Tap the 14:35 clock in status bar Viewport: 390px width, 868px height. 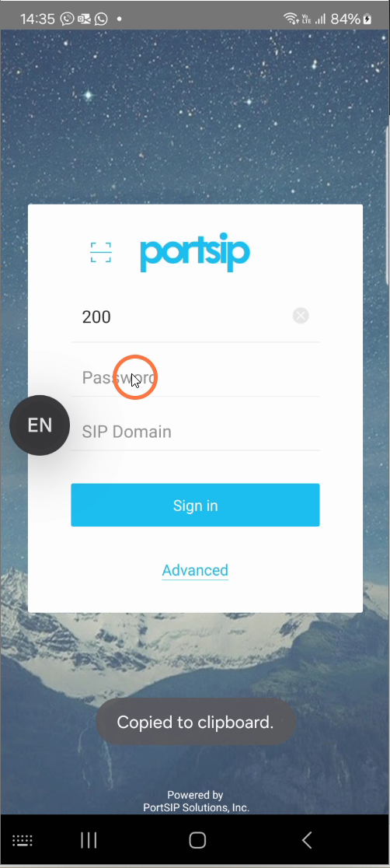(x=37, y=19)
